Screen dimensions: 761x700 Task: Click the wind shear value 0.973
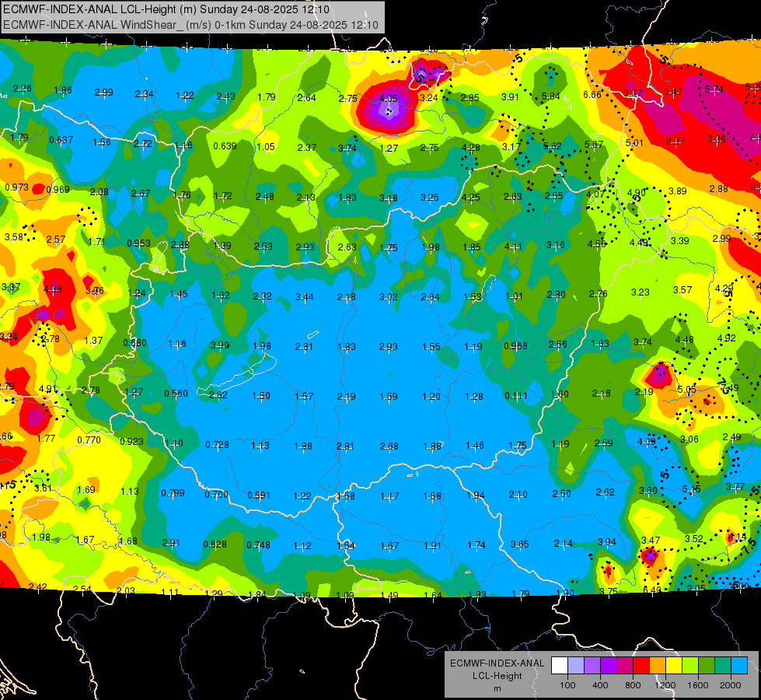[x=16, y=187]
